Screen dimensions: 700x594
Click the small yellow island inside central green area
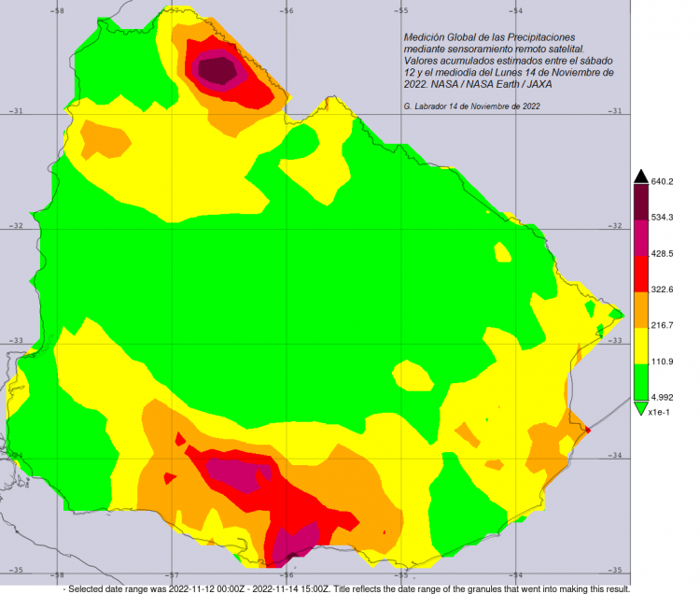pos(413,376)
